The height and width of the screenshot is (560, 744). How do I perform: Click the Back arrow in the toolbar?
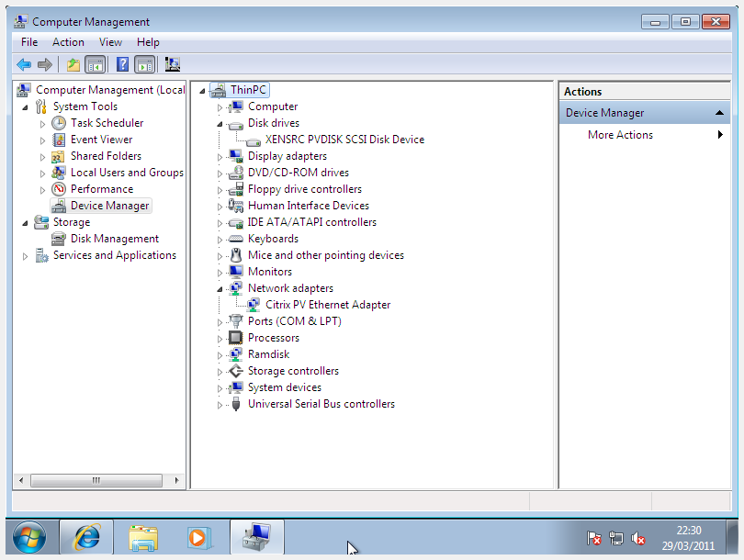[24, 64]
